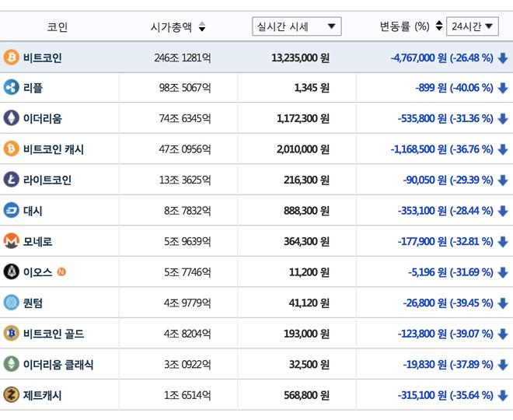This screenshot has width=513, height=420.
Task: Click the 246조 1281억 market cap cell
Action: pyautogui.click(x=183, y=58)
